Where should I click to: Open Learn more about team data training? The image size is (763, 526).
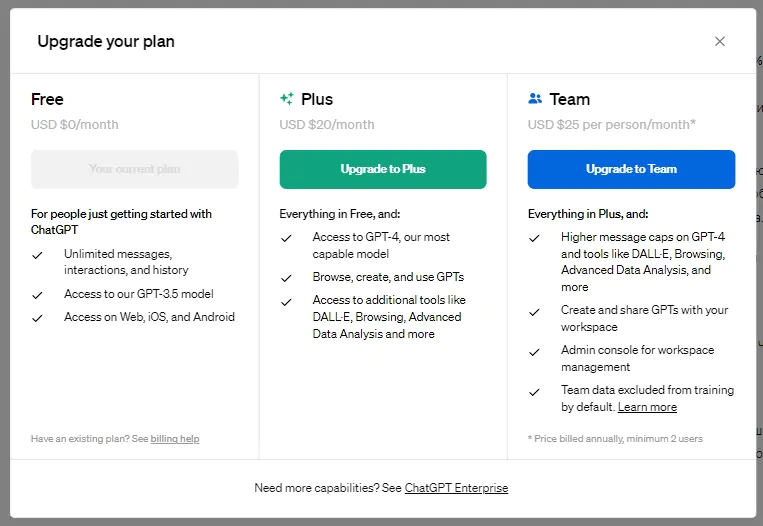point(647,407)
